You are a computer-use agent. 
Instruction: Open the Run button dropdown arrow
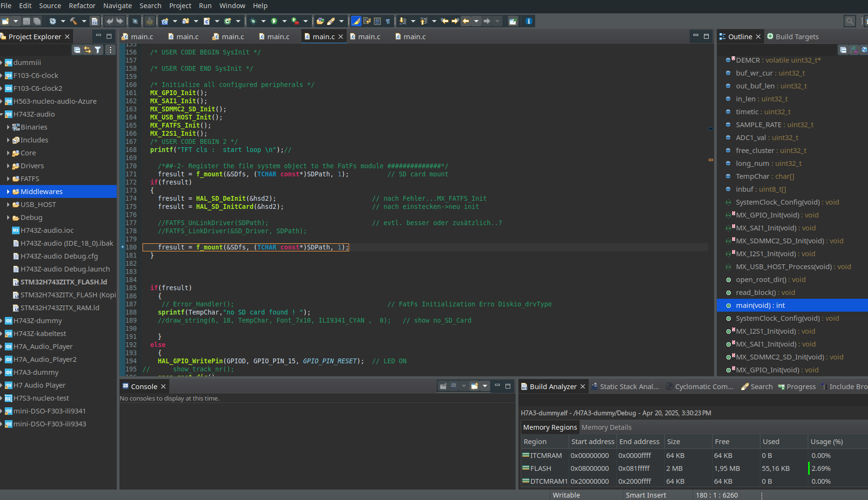(284, 21)
